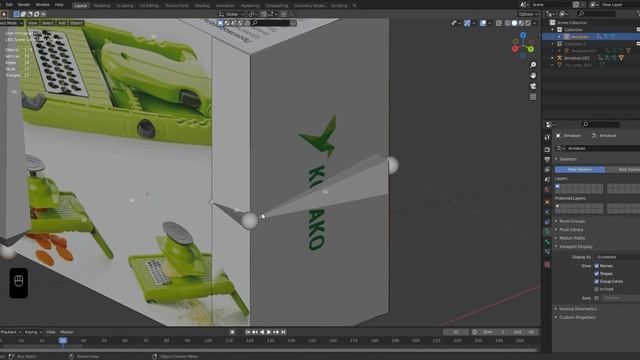The image size is (640, 360).
Task: Open the Render menu
Action: (24, 5)
